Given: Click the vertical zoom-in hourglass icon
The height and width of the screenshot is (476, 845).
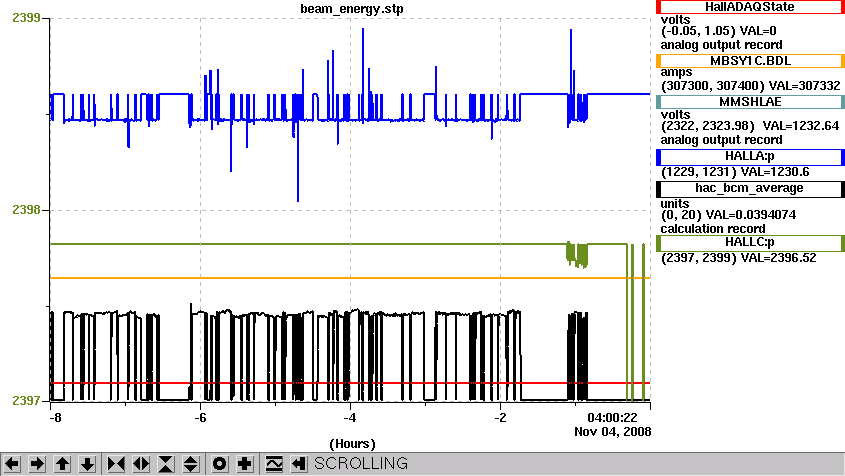Looking at the screenshot, I should (x=166, y=464).
